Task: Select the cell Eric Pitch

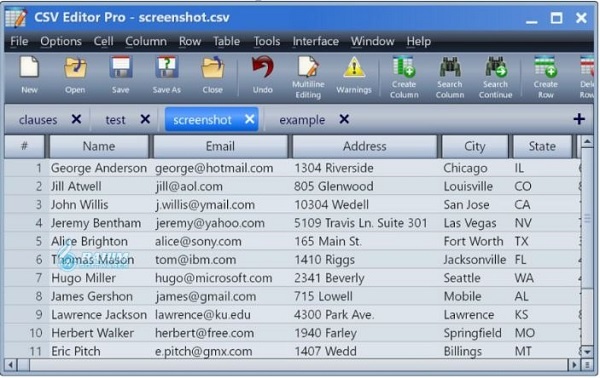Action: coord(76,352)
